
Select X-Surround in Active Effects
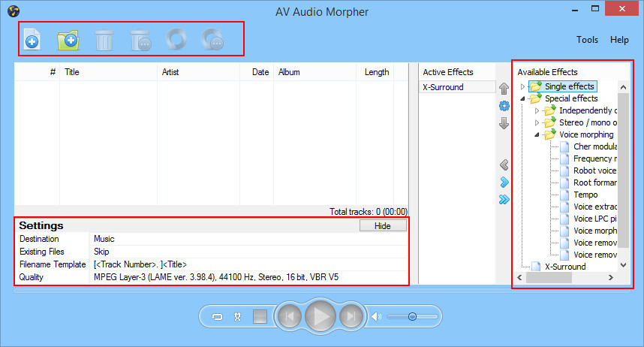coord(456,87)
